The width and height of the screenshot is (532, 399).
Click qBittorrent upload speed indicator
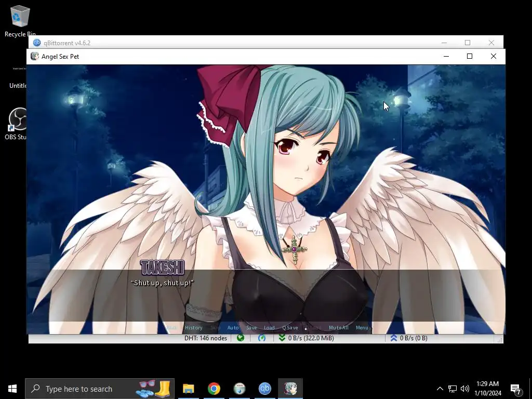[x=409, y=338]
